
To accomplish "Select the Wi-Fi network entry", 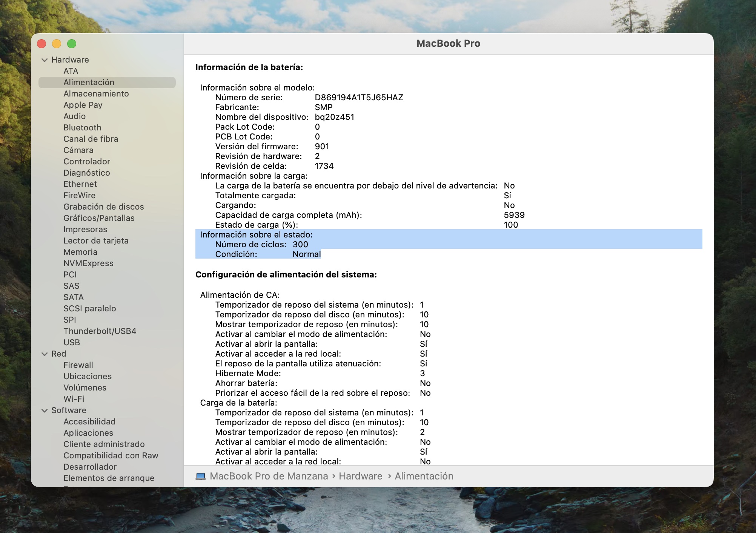I will (74, 399).
